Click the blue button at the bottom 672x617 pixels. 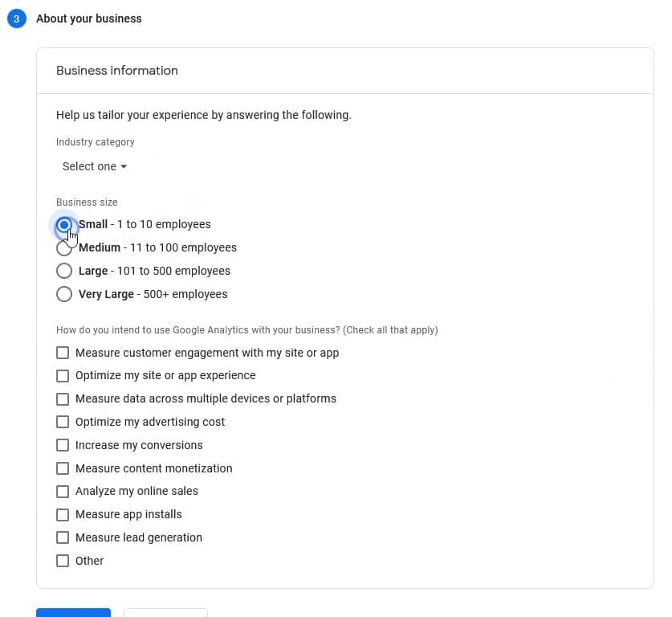click(73, 613)
